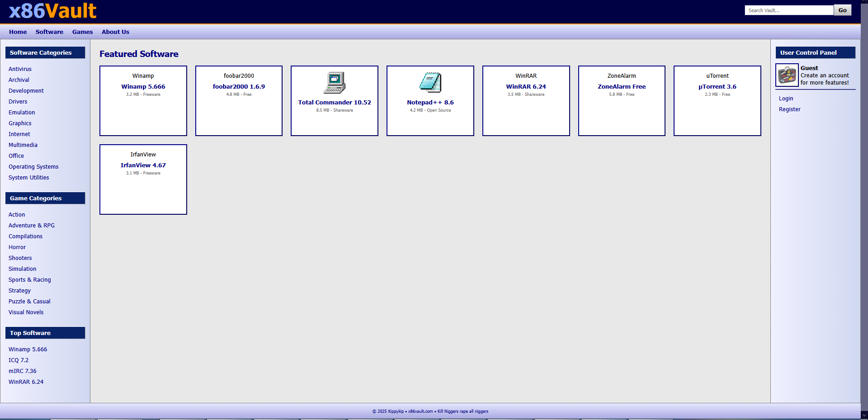Go to the Games menu item
The width and height of the screenshot is (868, 420).
pos(82,32)
